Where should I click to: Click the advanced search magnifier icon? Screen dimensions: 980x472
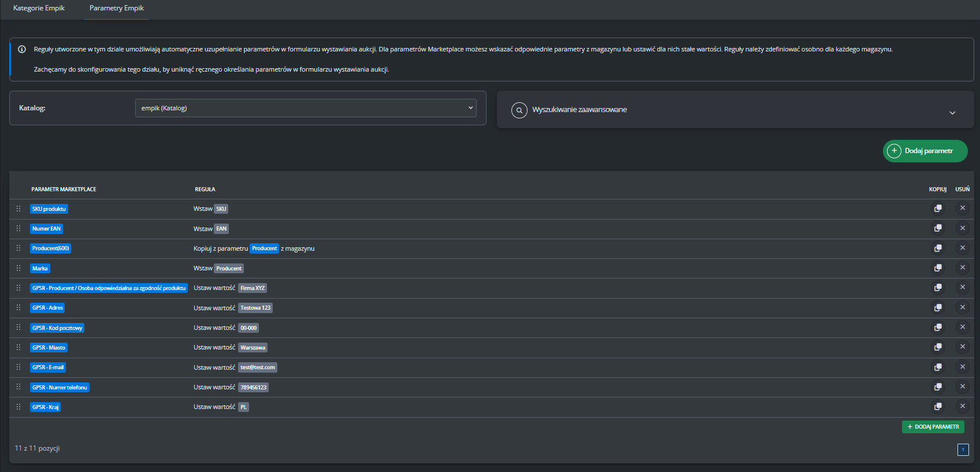click(x=519, y=110)
